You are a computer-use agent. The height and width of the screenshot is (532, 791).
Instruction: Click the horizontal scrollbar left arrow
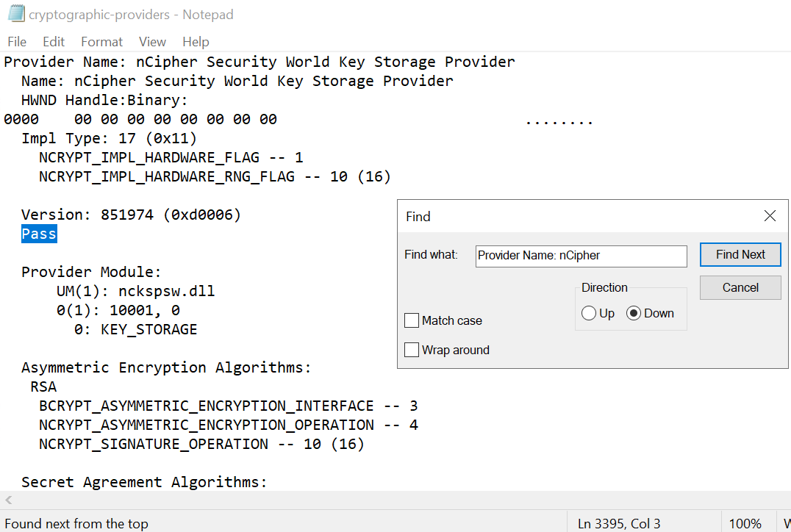[x=8, y=500]
